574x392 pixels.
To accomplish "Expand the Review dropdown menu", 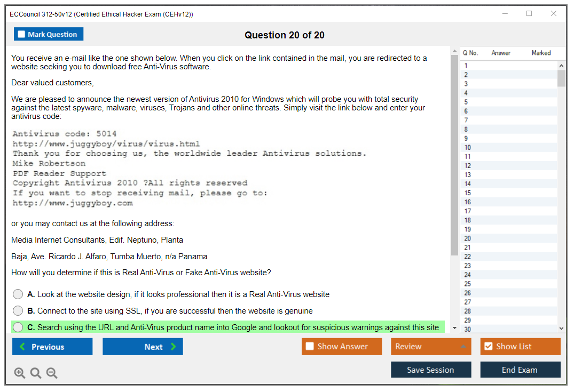I will [x=463, y=347].
